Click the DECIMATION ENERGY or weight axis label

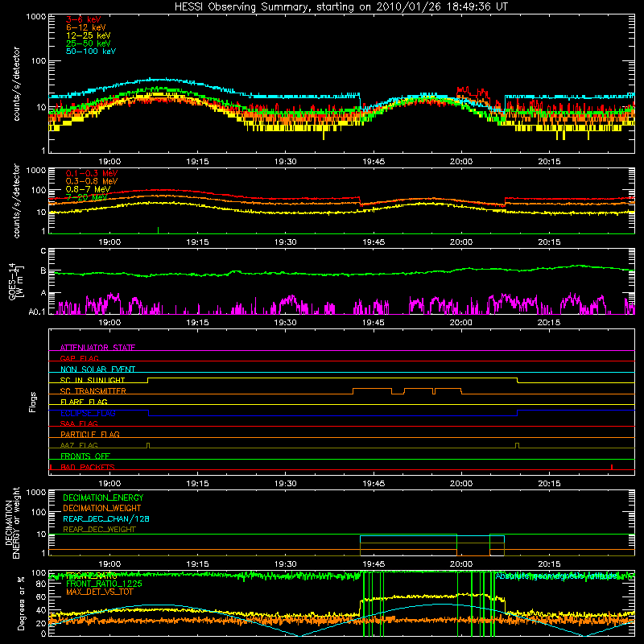12,522
